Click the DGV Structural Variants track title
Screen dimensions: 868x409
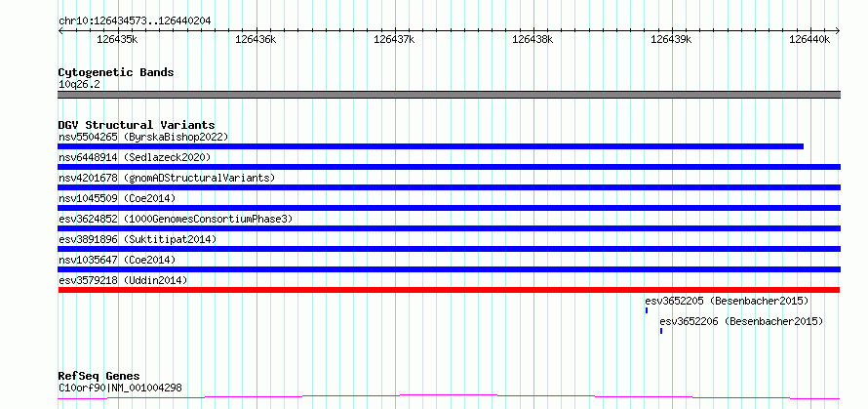click(x=137, y=125)
